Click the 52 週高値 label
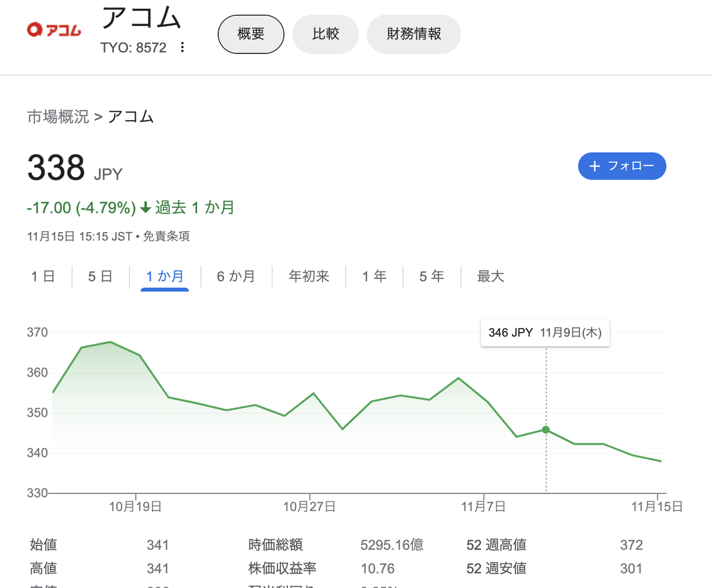The image size is (712, 588). (497, 545)
